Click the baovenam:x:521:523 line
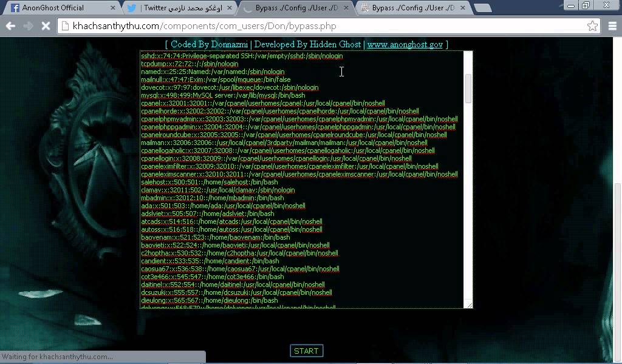Screen dimensions: 622x364 pos(216,238)
